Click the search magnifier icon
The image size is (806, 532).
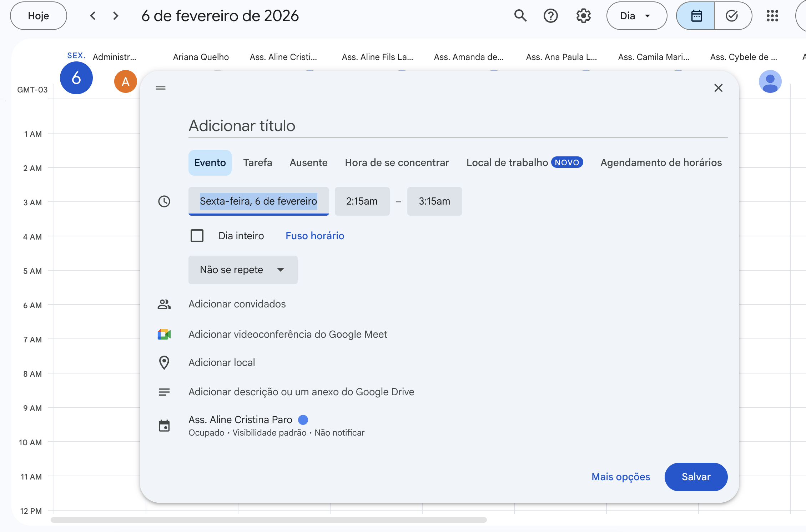coord(520,16)
